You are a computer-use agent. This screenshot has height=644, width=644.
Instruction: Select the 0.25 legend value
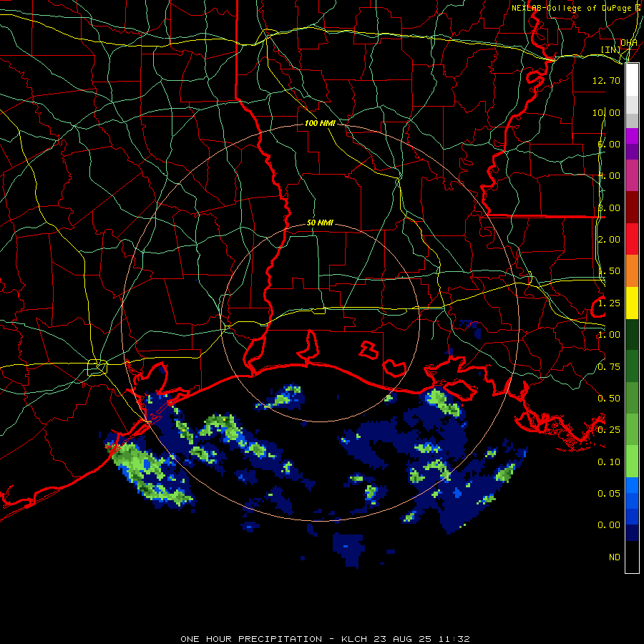(x=609, y=430)
